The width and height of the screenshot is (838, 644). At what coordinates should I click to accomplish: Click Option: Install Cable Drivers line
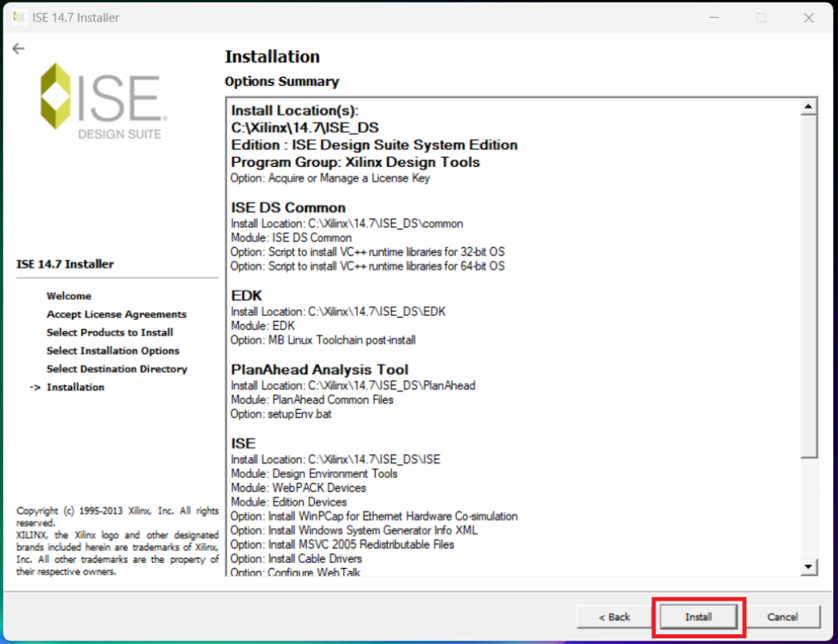pyautogui.click(x=296, y=559)
